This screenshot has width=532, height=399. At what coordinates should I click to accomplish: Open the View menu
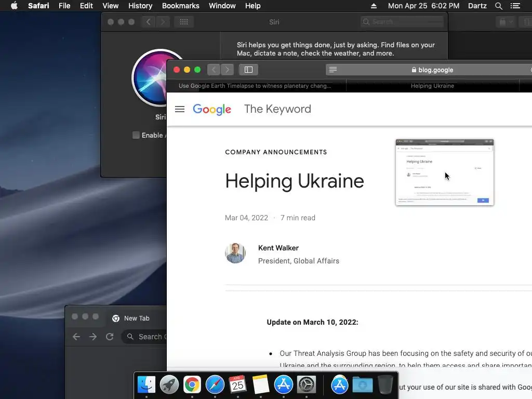(110, 6)
